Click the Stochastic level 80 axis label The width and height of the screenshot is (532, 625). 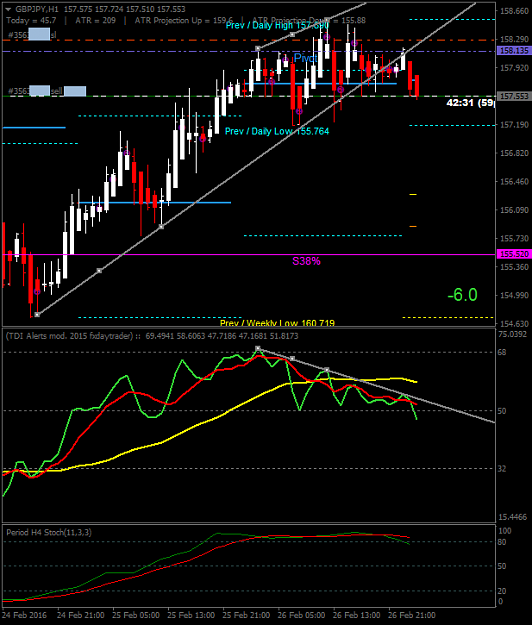[502, 542]
